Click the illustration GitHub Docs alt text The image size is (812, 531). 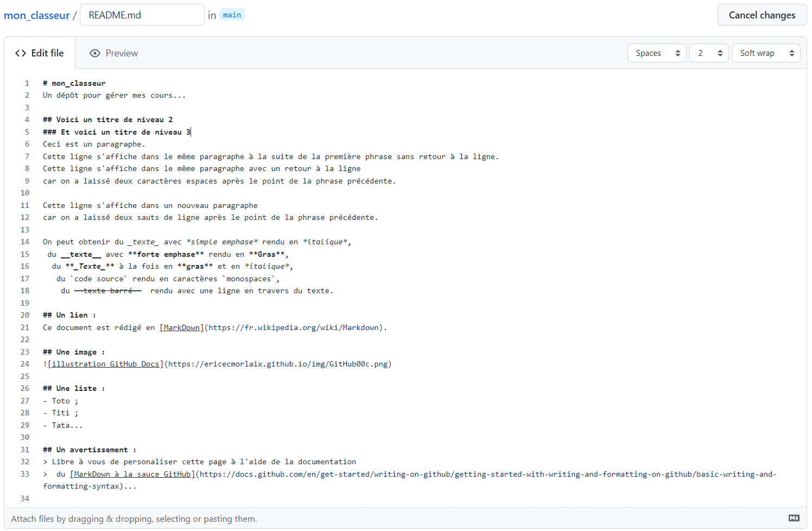click(x=105, y=364)
